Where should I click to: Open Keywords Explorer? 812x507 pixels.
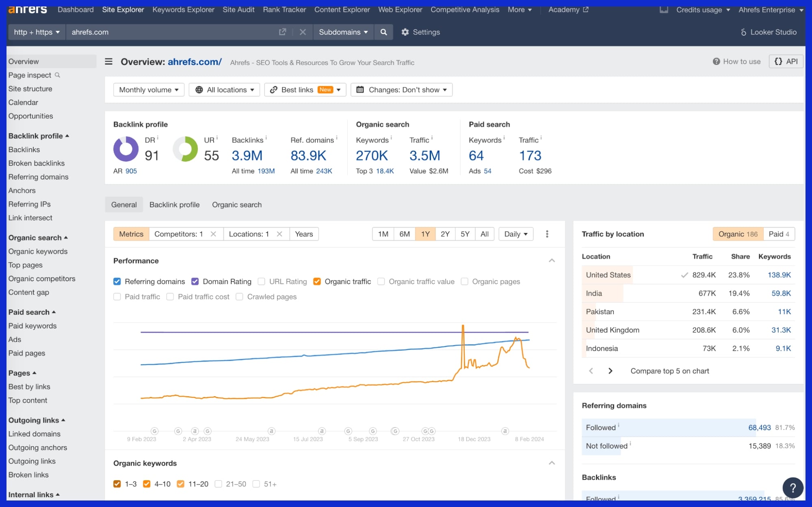[x=183, y=9]
